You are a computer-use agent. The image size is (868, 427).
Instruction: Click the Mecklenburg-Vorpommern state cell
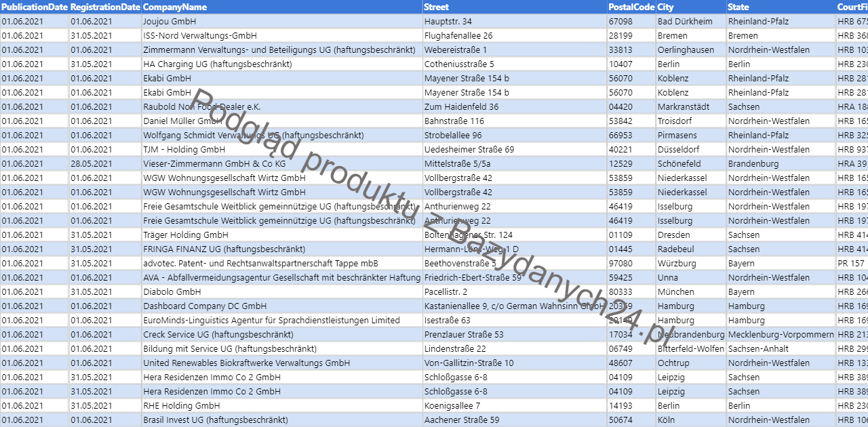781,335
